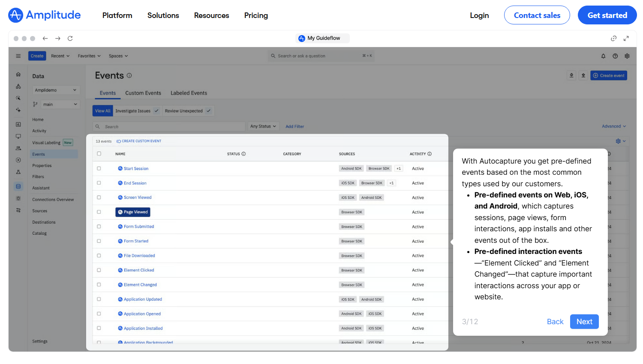This screenshot has width=643, height=364.
Task: Click the Add Filter link
Action: (x=295, y=127)
